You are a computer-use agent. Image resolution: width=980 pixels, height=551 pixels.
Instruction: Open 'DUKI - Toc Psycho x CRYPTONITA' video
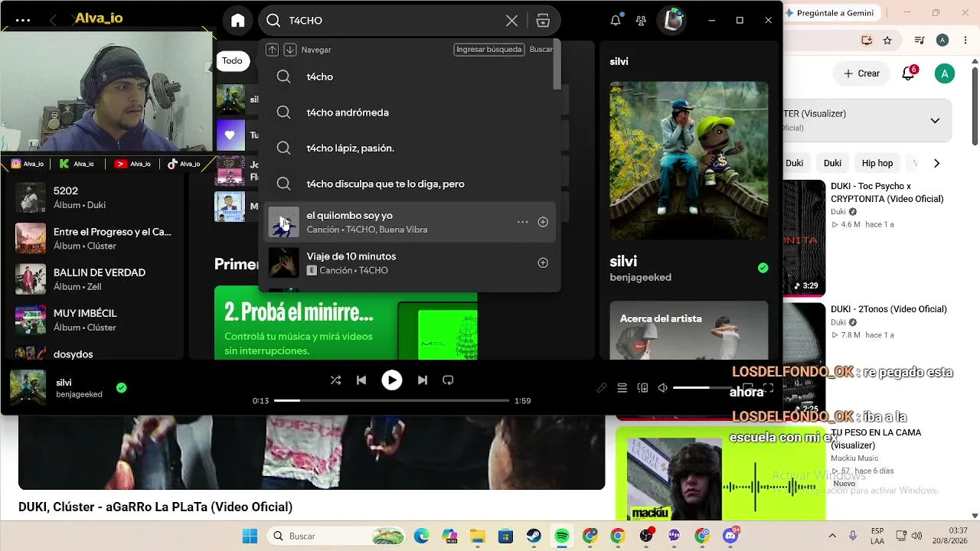(887, 192)
